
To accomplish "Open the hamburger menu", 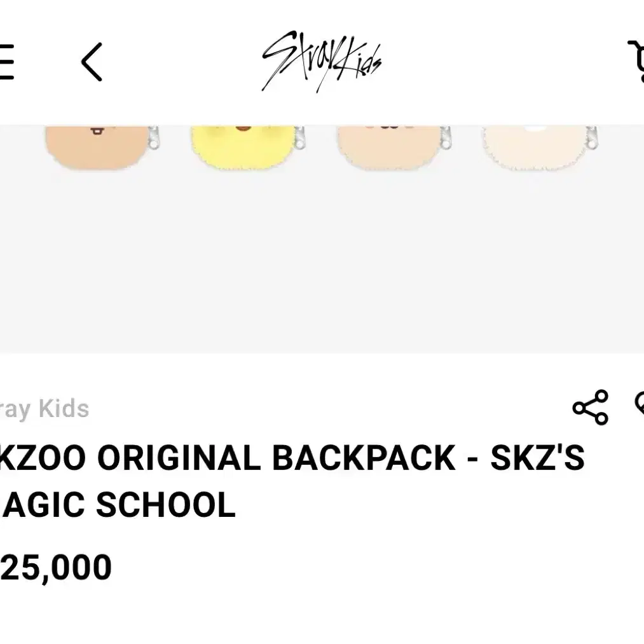I will coord(6,62).
